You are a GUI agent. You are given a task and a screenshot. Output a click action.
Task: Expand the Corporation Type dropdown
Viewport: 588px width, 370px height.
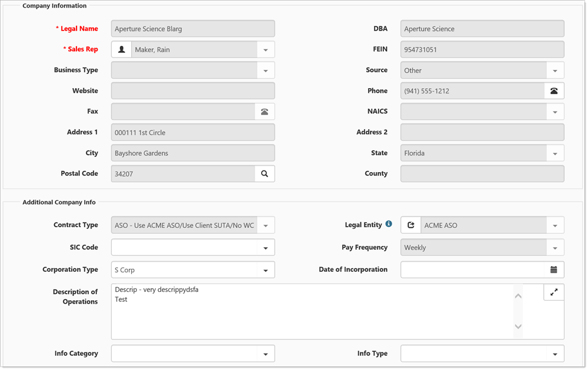[x=265, y=270]
